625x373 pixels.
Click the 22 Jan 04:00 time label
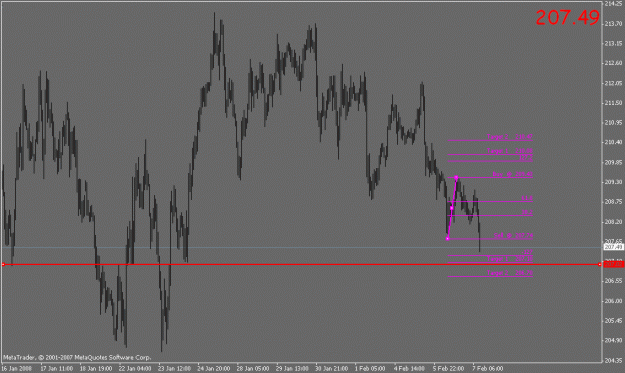point(135,369)
